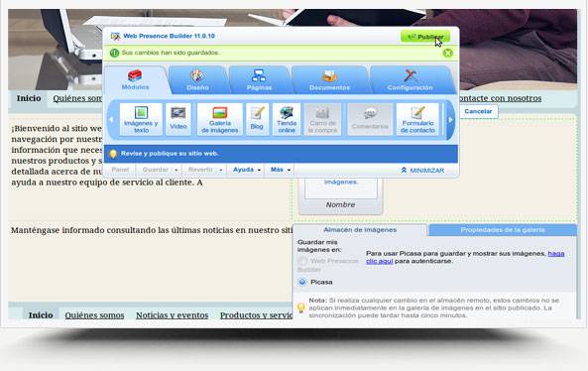588x371 pixels.
Task: Switch to the Diseño tab
Action: 197,80
